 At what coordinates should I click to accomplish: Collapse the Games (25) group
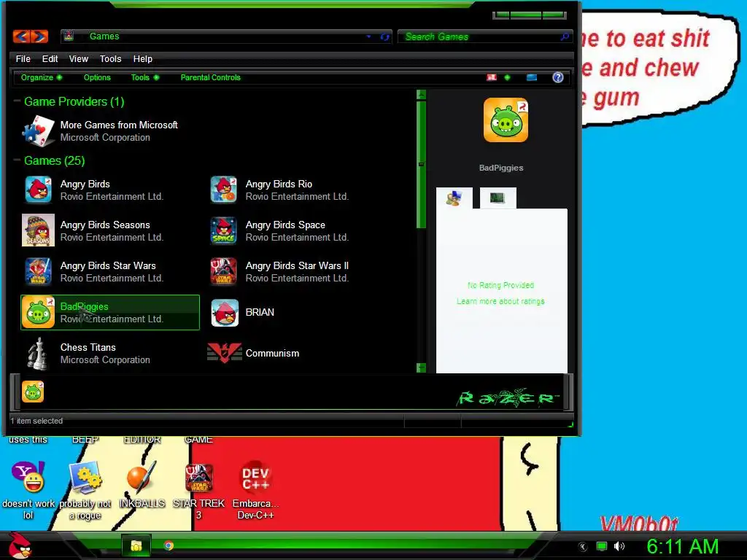[x=18, y=160]
